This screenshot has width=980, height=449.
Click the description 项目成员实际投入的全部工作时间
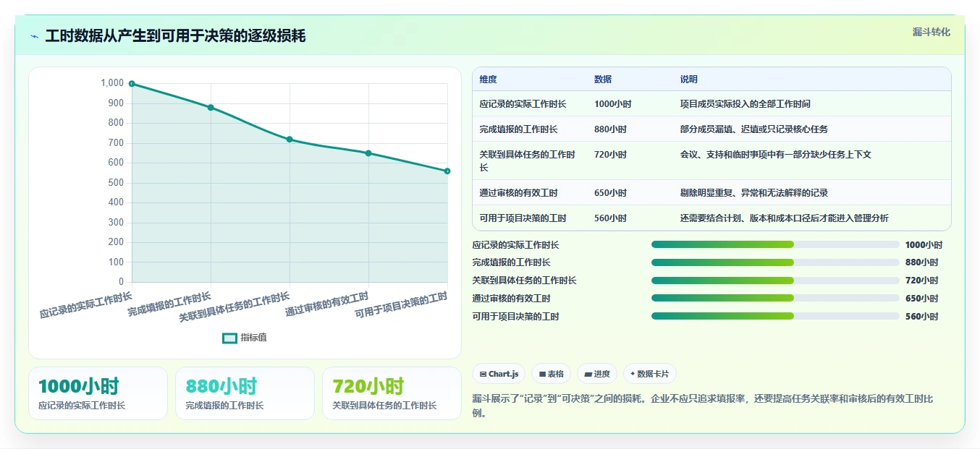click(x=745, y=104)
